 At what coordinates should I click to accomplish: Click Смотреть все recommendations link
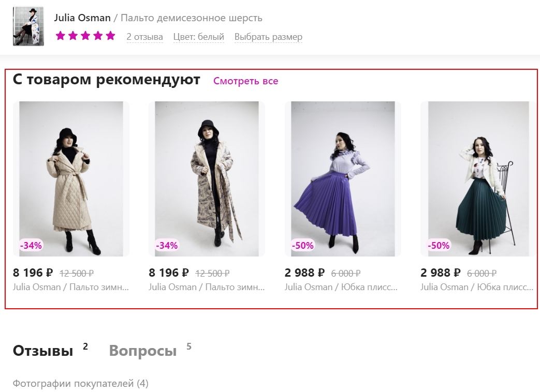pyautogui.click(x=246, y=81)
